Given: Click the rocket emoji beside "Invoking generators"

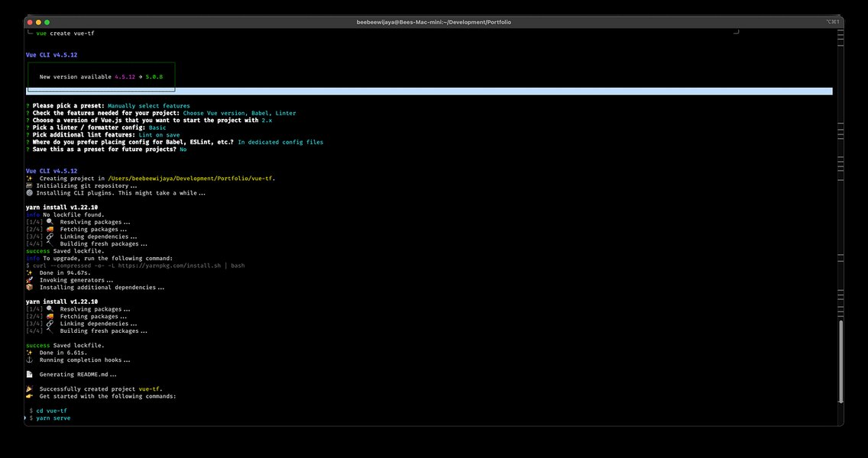Looking at the screenshot, I should click(x=29, y=280).
